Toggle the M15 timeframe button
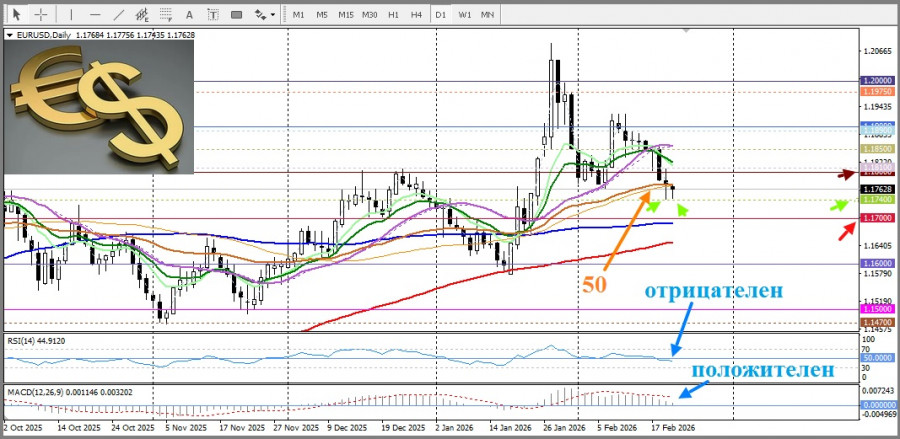The width and height of the screenshot is (900, 439). tap(345, 15)
